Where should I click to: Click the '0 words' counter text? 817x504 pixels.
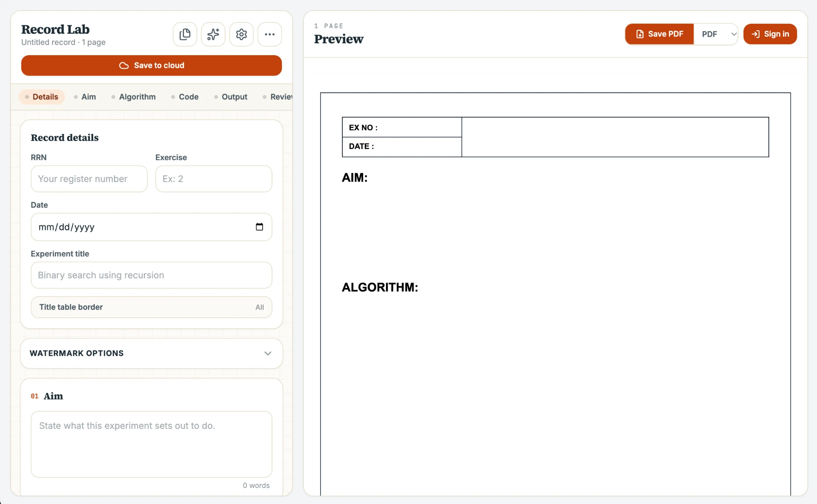[x=256, y=485]
